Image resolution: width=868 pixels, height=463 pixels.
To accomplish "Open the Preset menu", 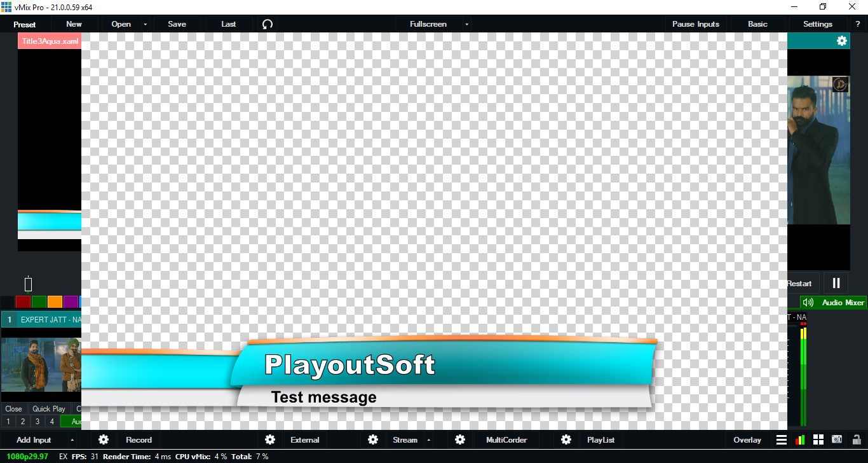I will 25,24.
